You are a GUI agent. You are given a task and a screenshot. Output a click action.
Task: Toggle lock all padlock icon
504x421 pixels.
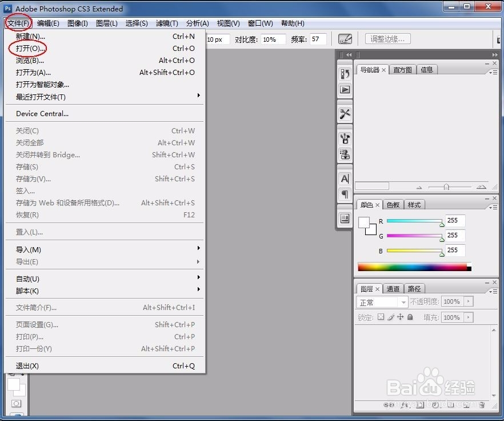pyautogui.click(x=410, y=317)
